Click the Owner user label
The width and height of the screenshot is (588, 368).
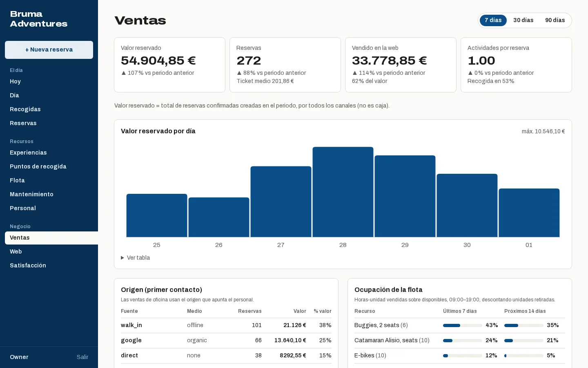point(19,357)
